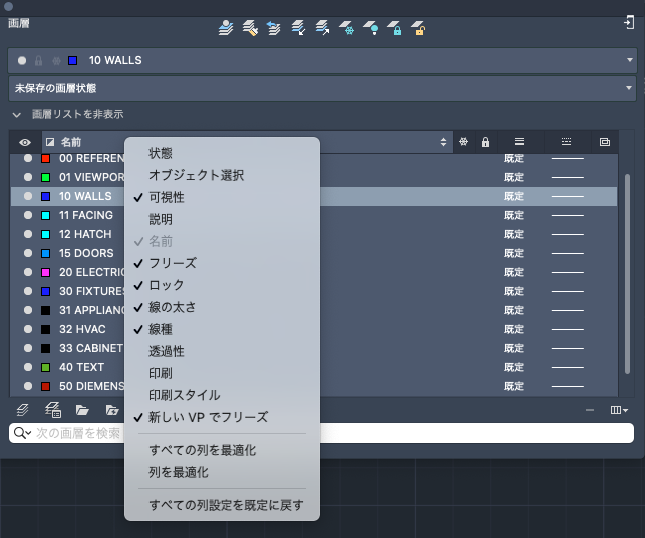The height and width of the screenshot is (538, 645).
Task: Click the layer list vertical scrollbar
Action: click(627, 274)
